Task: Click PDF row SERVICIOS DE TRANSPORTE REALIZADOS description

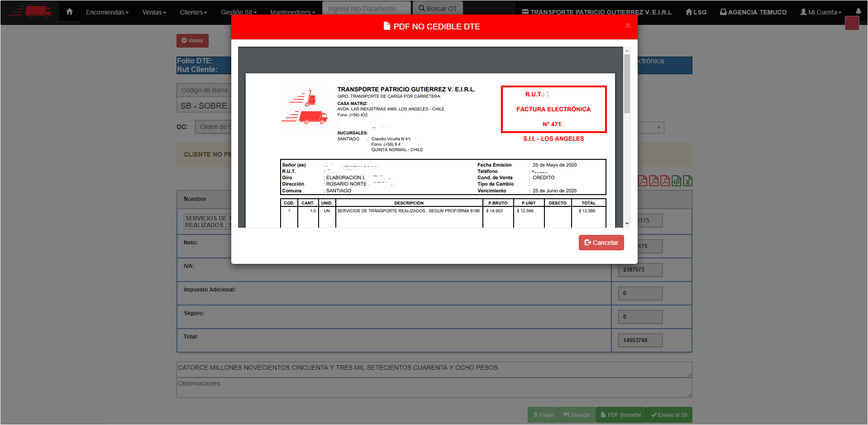Action: pos(408,211)
